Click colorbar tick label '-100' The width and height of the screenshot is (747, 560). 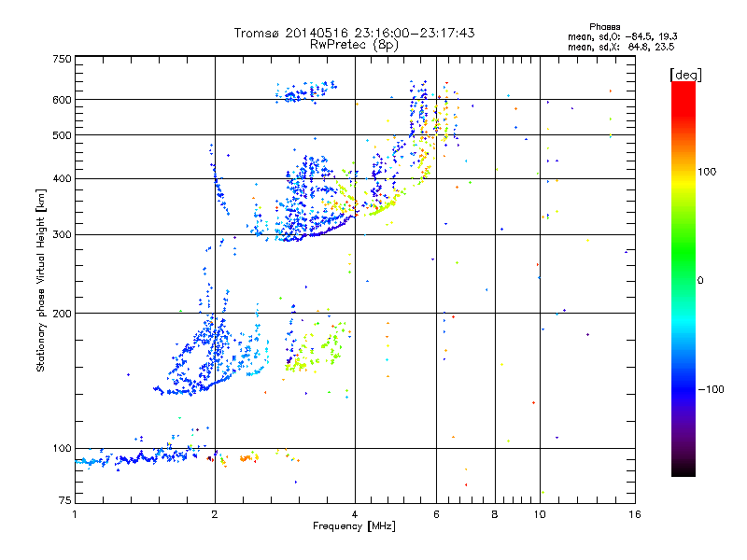pyautogui.click(x=711, y=389)
